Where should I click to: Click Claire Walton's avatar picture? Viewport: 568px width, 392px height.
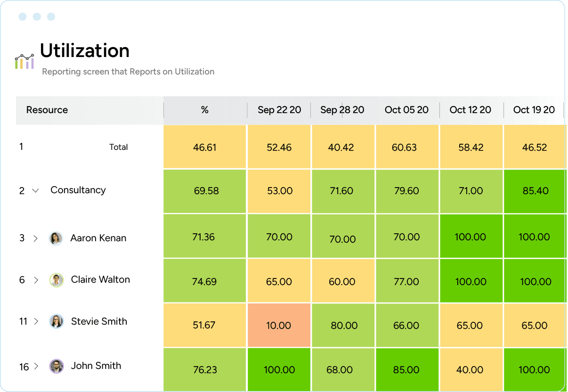[56, 280]
